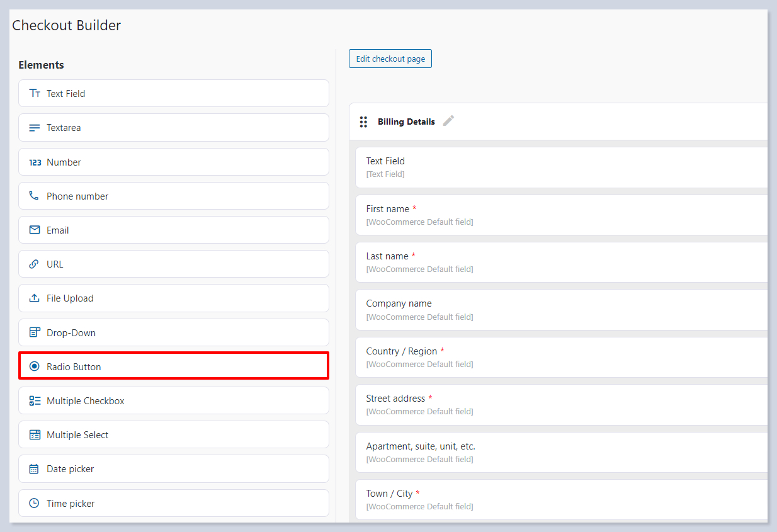Click the Edit checkout page button
The height and width of the screenshot is (532, 777).
coord(390,59)
